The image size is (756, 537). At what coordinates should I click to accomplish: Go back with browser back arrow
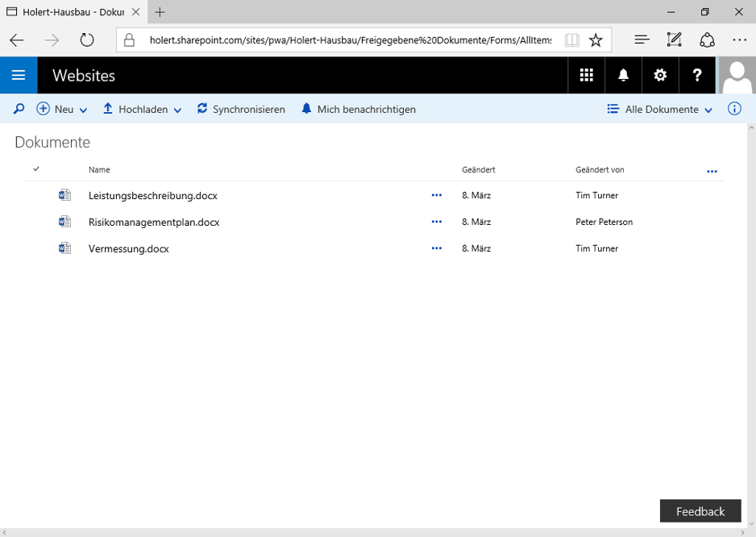[17, 40]
